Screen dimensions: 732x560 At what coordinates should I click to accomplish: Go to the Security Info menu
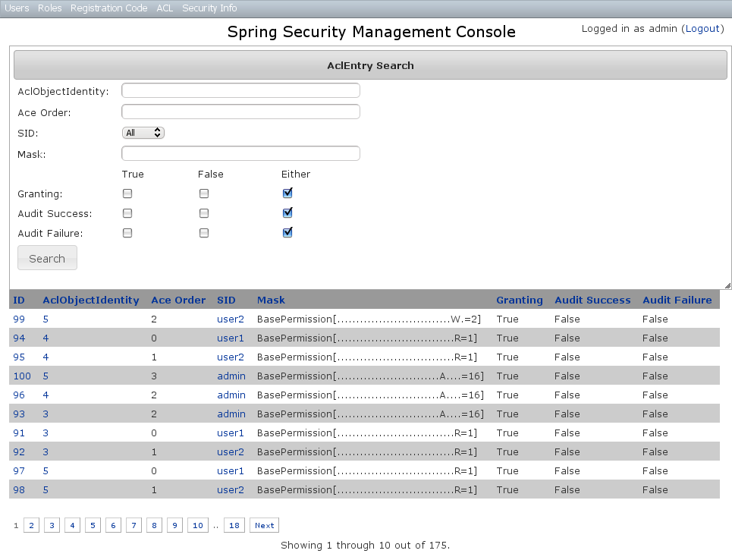click(x=209, y=8)
